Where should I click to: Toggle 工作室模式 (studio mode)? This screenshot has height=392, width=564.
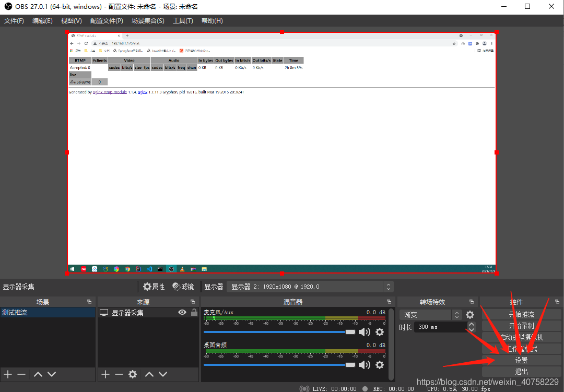521,349
